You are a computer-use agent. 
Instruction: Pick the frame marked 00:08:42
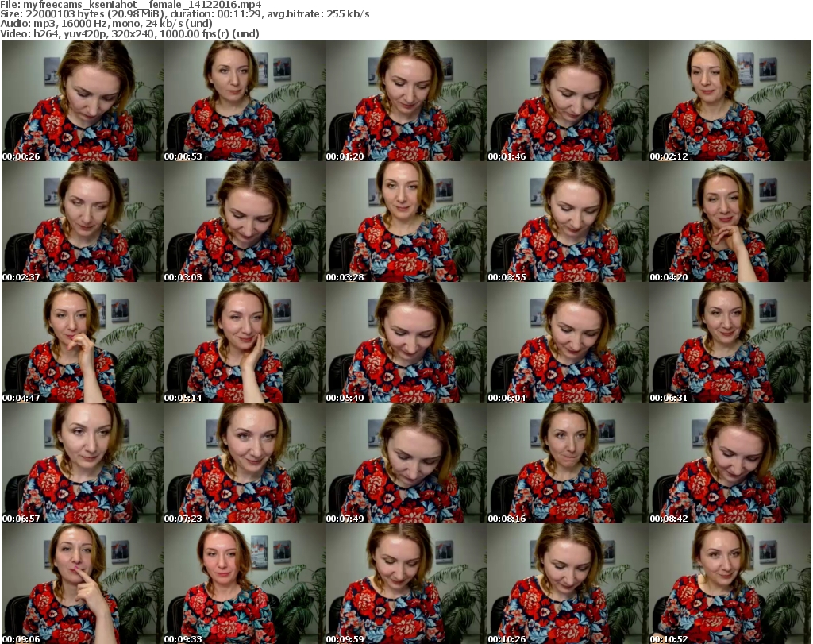(x=730, y=463)
